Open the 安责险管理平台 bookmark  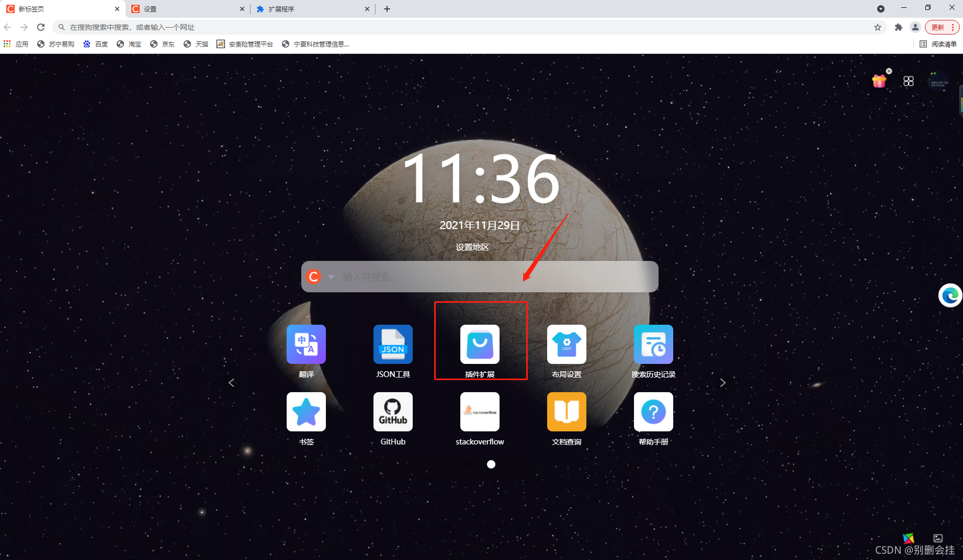(245, 44)
